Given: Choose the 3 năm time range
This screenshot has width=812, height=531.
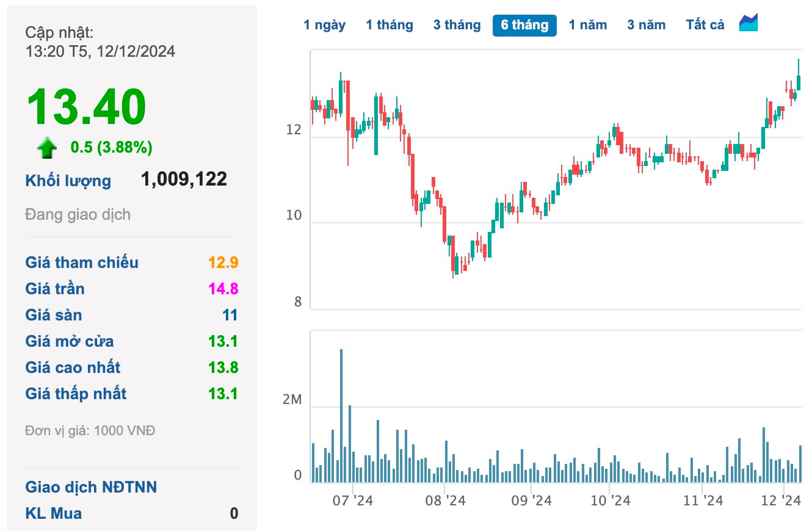Looking at the screenshot, I should pyautogui.click(x=646, y=25).
